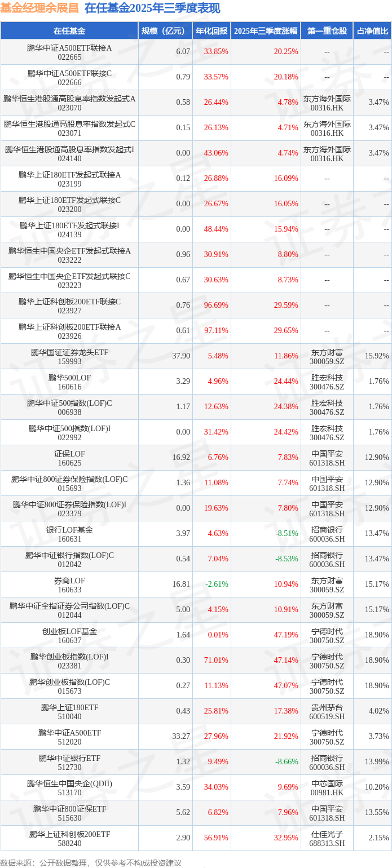Image resolution: width=392 pixels, height=868 pixels.
Task: Click the 2025年三季度涨幅 column header
Action: pyautogui.click(x=265, y=31)
